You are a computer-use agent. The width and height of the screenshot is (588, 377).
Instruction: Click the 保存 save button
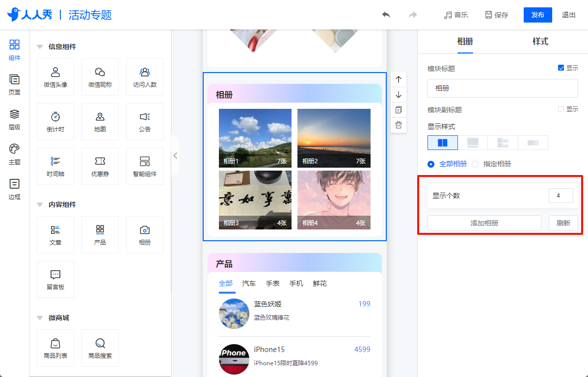pyautogui.click(x=497, y=15)
